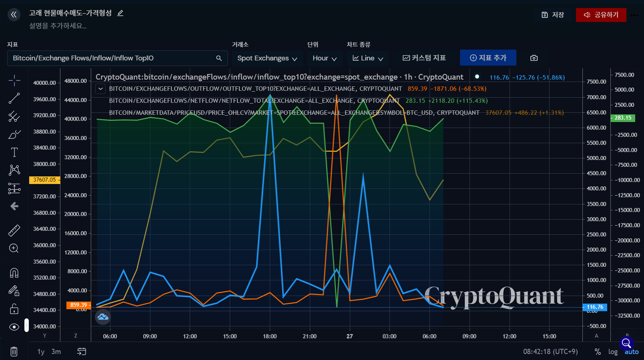644x360 pixels.
Task: Click 설명을 추가하세요 description field
Action: pos(58,26)
